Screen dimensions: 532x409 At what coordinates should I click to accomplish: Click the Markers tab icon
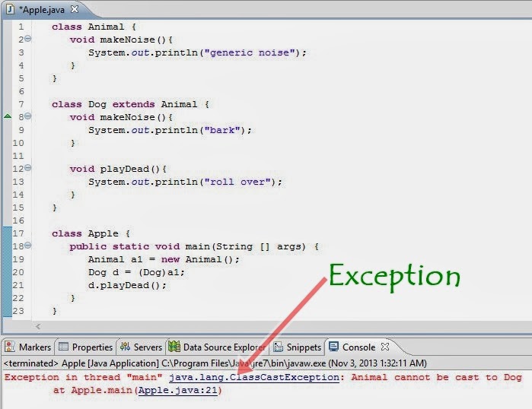10,347
